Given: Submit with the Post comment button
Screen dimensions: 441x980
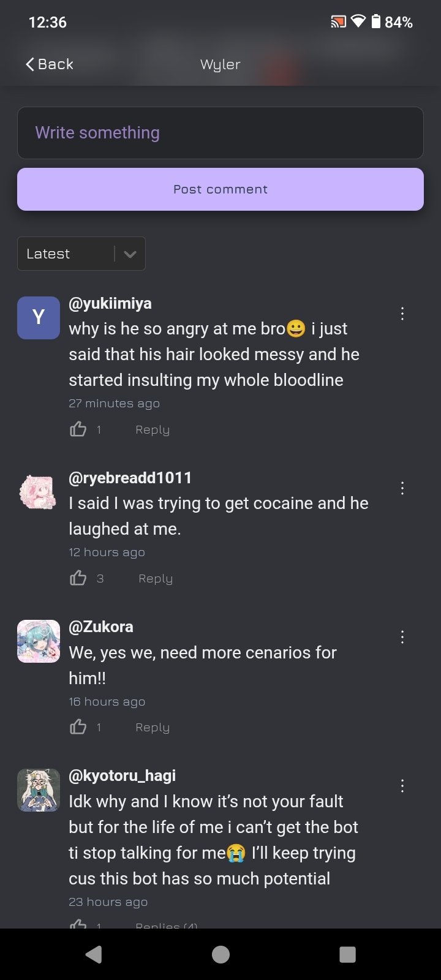Looking at the screenshot, I should pyautogui.click(x=221, y=189).
